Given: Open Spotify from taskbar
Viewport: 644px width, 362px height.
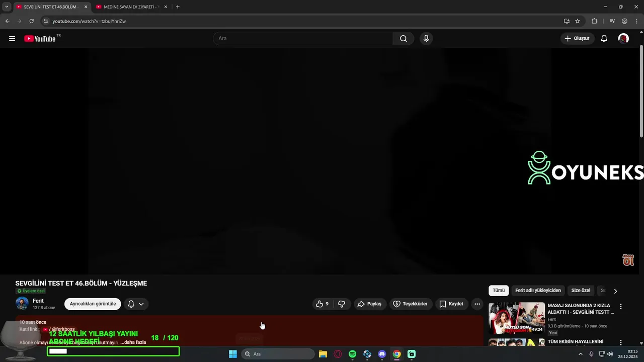Looking at the screenshot, I should coord(352,354).
